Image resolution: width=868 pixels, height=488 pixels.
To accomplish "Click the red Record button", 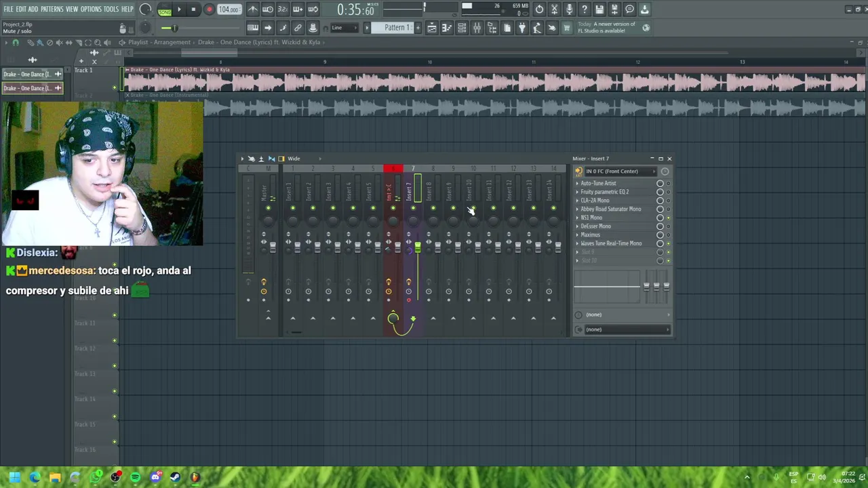I will 209,9.
